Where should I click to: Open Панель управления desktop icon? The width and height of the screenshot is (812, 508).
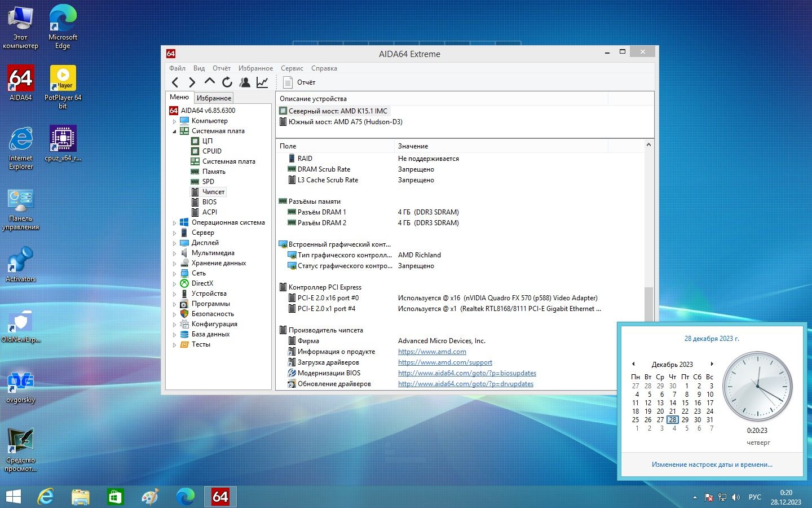pyautogui.click(x=21, y=209)
